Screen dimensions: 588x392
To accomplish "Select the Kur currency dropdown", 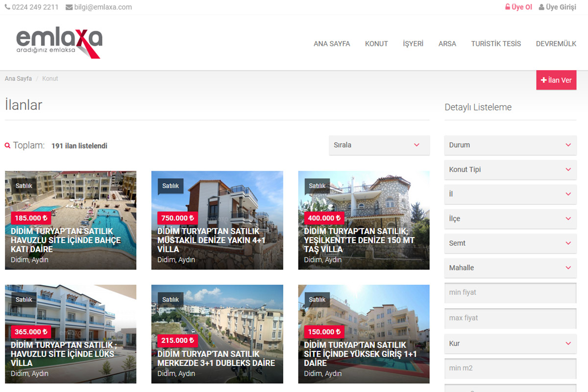I will click(510, 343).
